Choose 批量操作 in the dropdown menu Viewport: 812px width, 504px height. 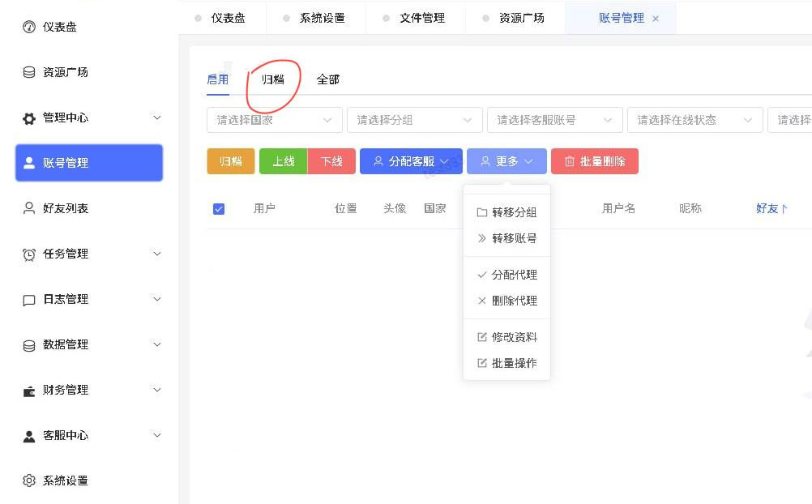click(514, 363)
